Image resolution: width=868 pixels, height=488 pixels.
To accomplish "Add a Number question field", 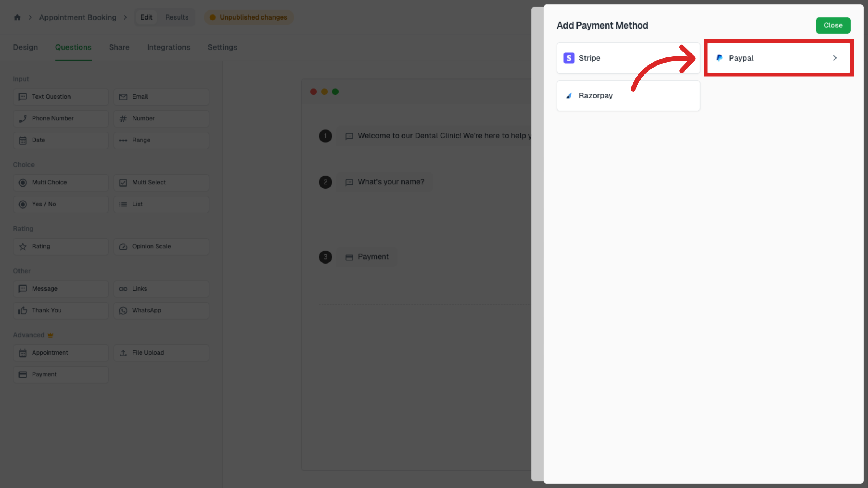I will [x=161, y=119].
